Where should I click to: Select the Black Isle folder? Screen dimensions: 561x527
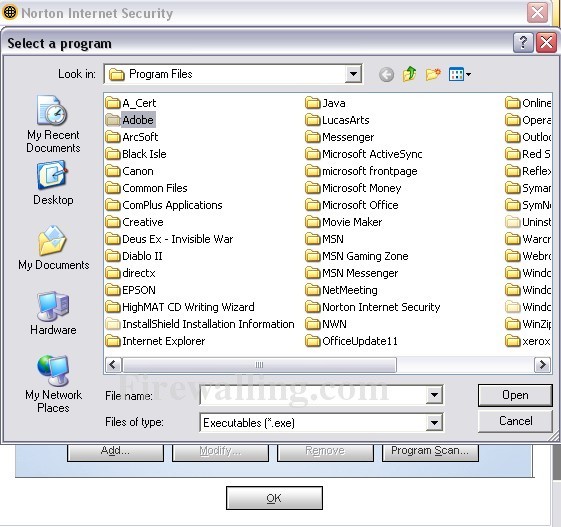136,154
